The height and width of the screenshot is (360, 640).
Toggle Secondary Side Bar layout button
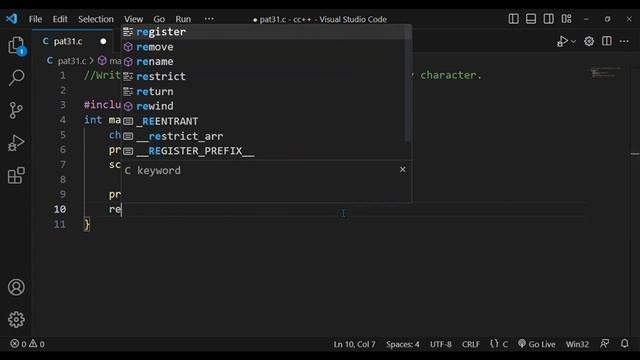click(x=549, y=19)
